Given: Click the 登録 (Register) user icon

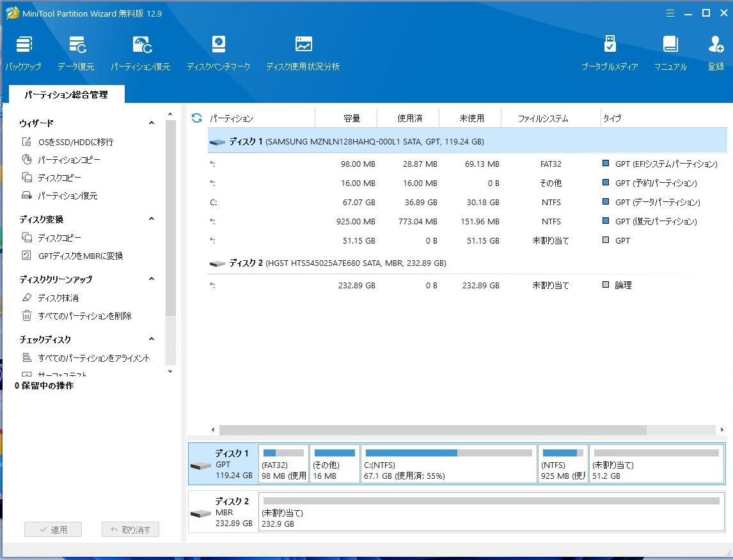Looking at the screenshot, I should (x=716, y=45).
